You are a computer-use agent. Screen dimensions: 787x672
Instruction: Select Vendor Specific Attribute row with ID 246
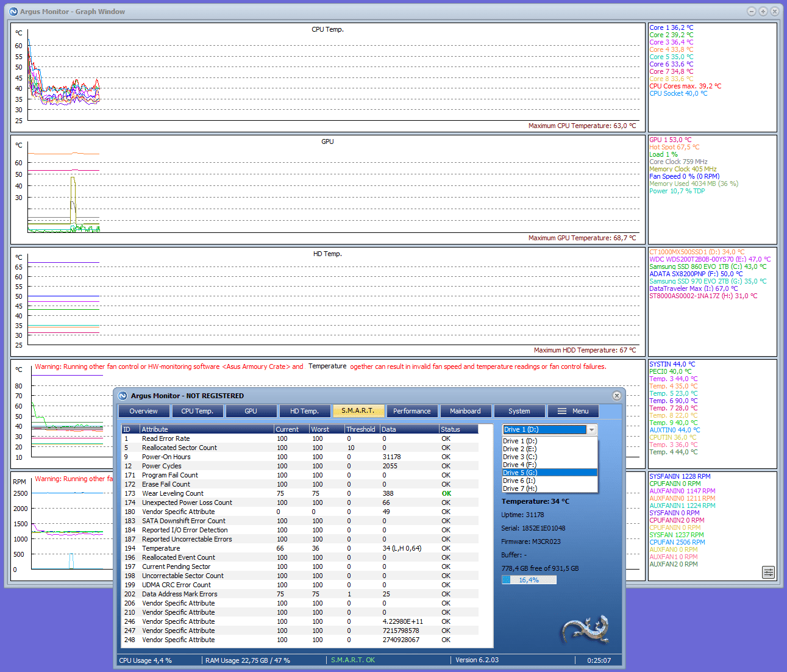click(300, 621)
